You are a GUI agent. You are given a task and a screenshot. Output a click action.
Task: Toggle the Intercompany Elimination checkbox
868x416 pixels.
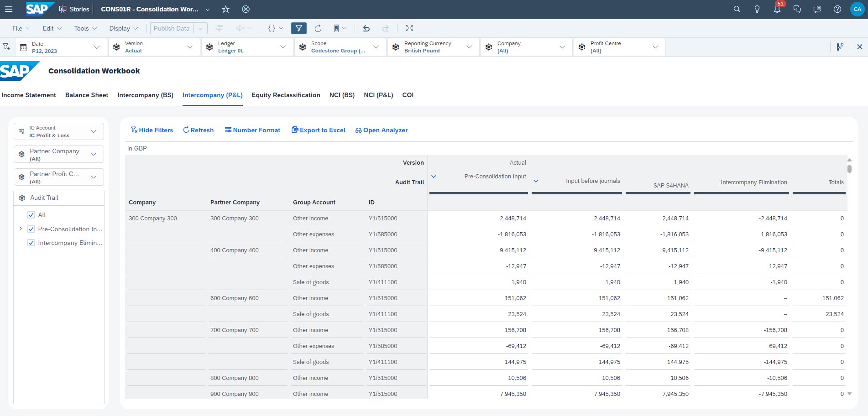click(x=31, y=243)
